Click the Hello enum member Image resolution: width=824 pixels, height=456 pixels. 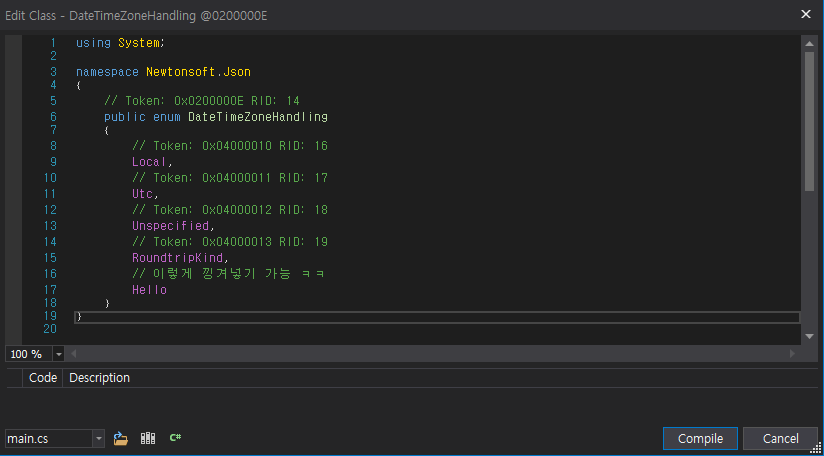149,289
